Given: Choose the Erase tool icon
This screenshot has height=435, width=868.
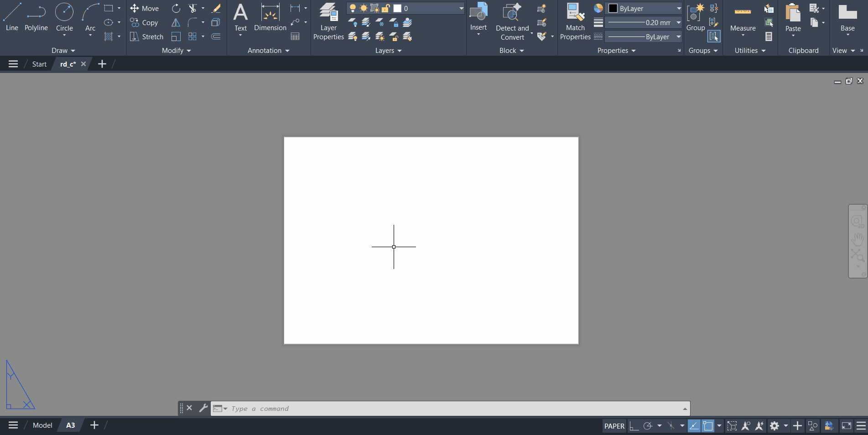Looking at the screenshot, I should tap(216, 8).
